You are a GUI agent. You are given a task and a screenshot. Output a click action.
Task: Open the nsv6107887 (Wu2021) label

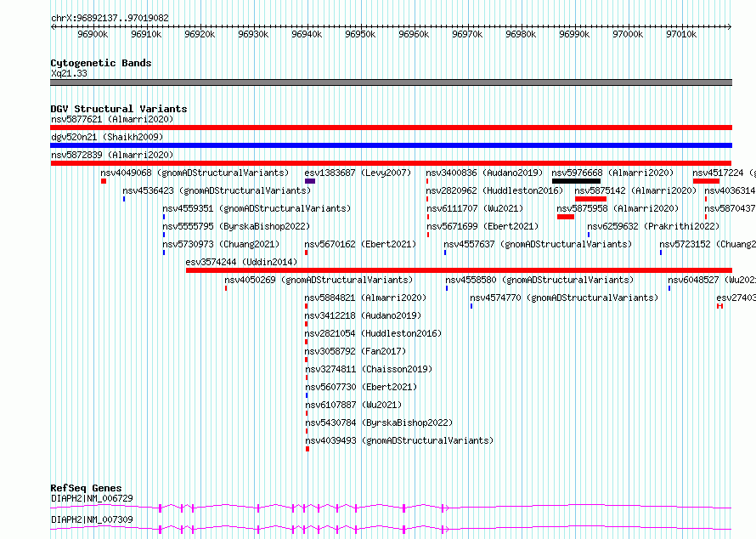(x=353, y=405)
